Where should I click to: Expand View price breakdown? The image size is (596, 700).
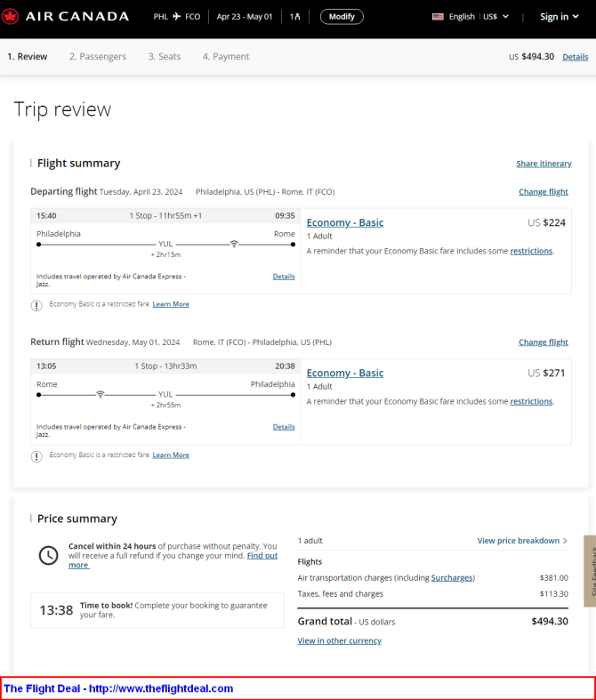coord(522,541)
